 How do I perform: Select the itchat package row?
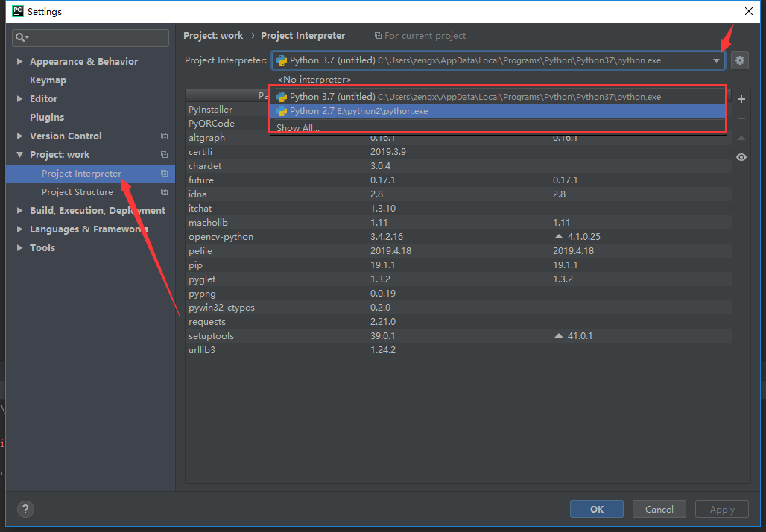point(458,209)
